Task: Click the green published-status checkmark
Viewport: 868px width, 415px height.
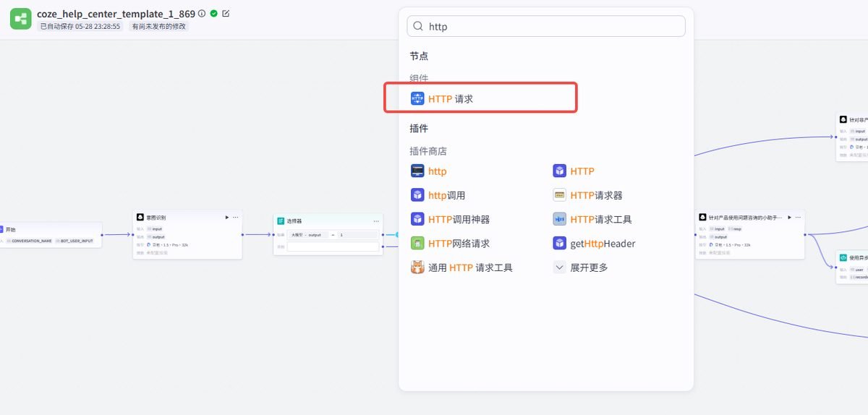Action: pyautogui.click(x=214, y=14)
